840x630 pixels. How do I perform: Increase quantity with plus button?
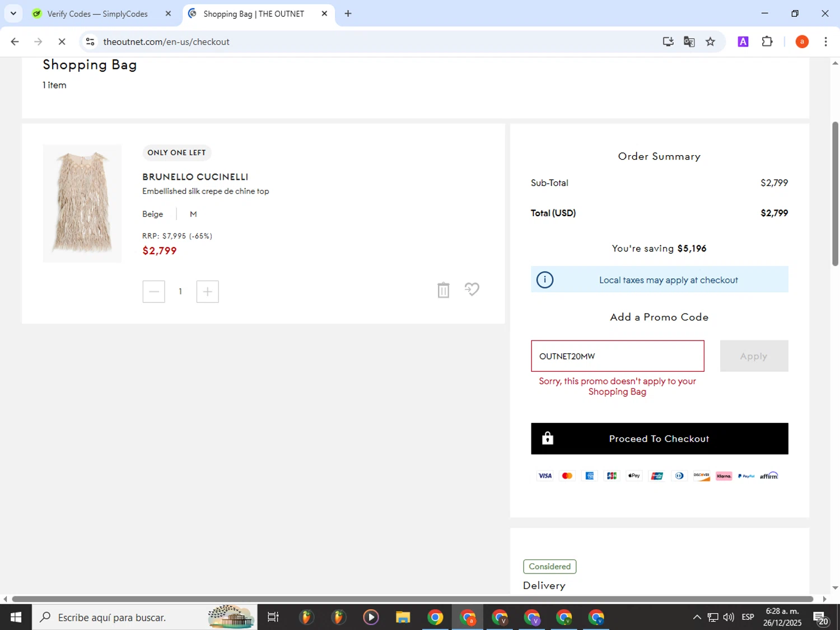pos(207,291)
